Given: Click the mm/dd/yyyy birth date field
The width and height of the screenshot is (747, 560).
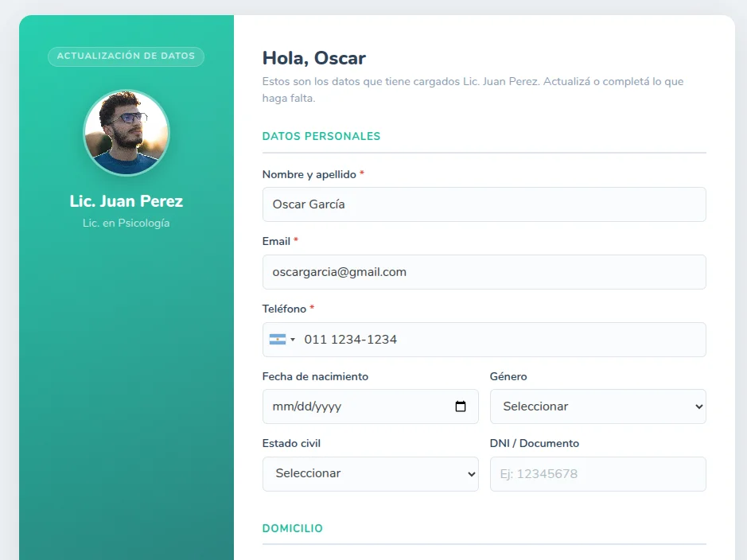Looking at the screenshot, I should point(370,406).
